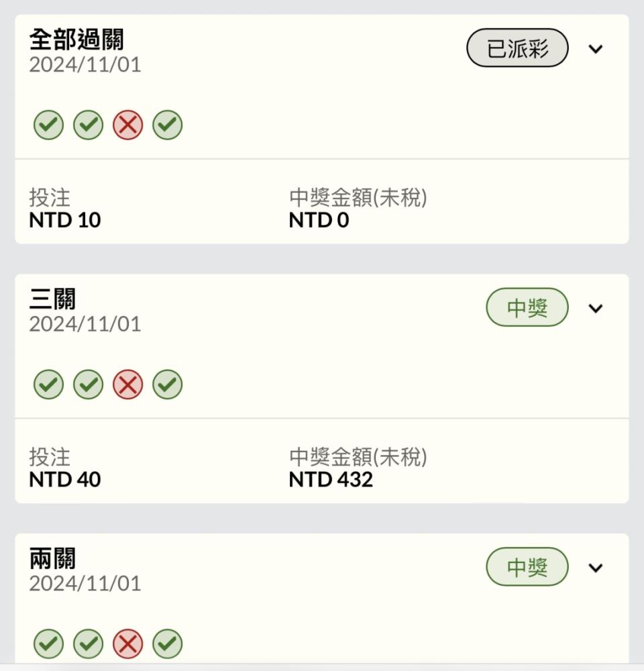The width and height of the screenshot is (644, 671).
Task: Click red X icon in 三關 card
Action: 128,384
